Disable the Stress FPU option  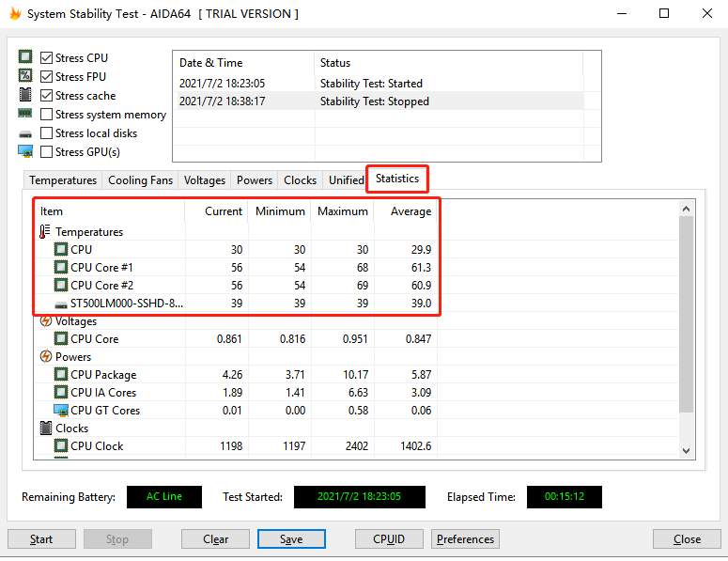click(46, 77)
